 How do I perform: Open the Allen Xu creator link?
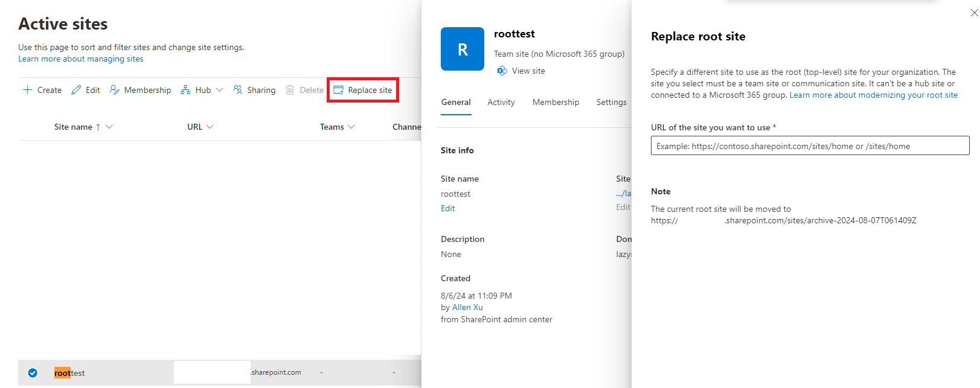point(467,307)
